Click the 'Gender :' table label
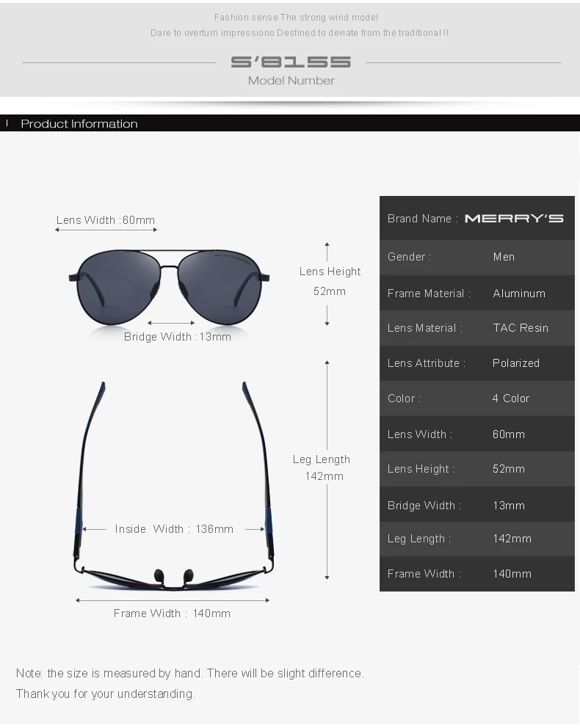The image size is (580, 728). click(409, 257)
